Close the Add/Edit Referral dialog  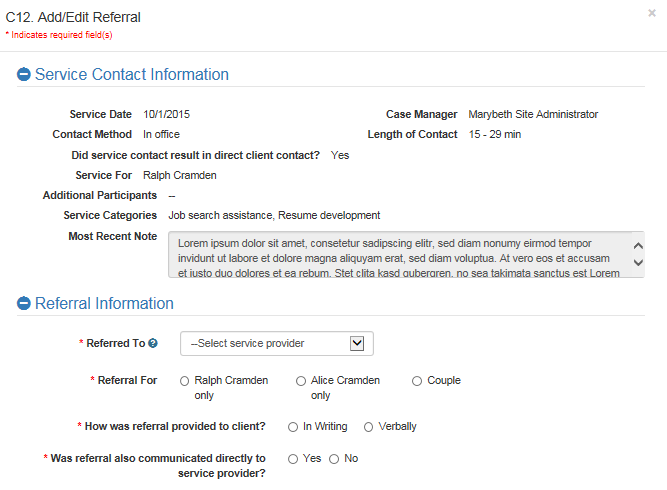coord(651,14)
